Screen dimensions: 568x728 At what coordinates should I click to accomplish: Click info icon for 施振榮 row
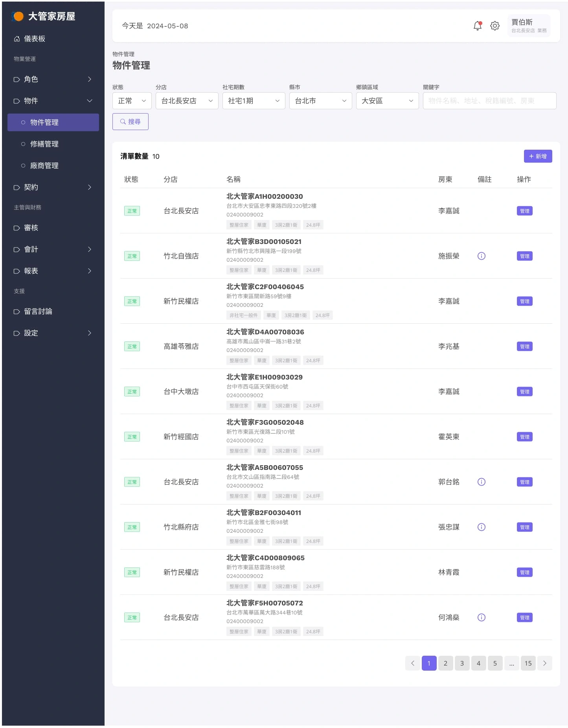pos(481,256)
